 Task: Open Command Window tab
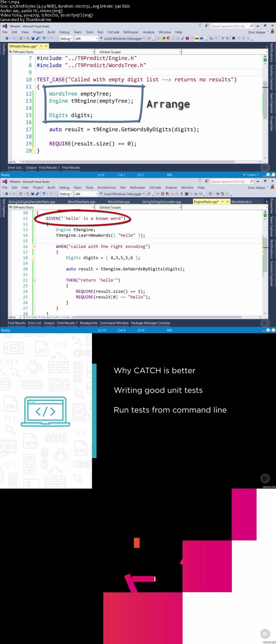click(114, 323)
